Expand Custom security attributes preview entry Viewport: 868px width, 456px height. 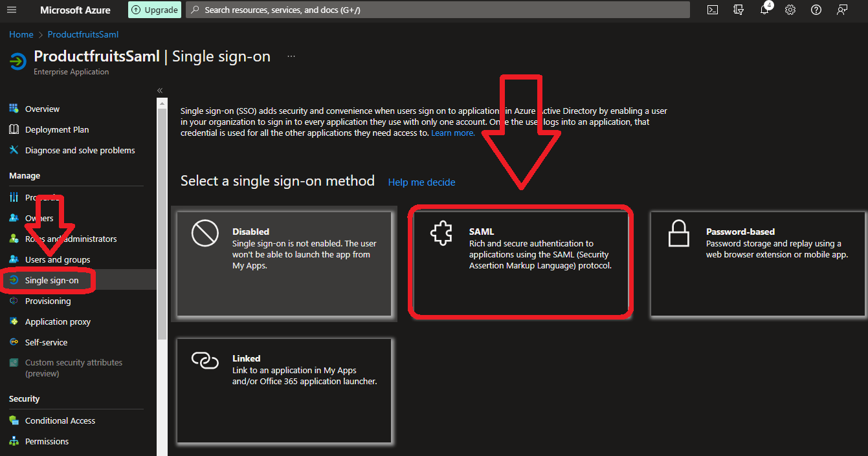click(73, 367)
